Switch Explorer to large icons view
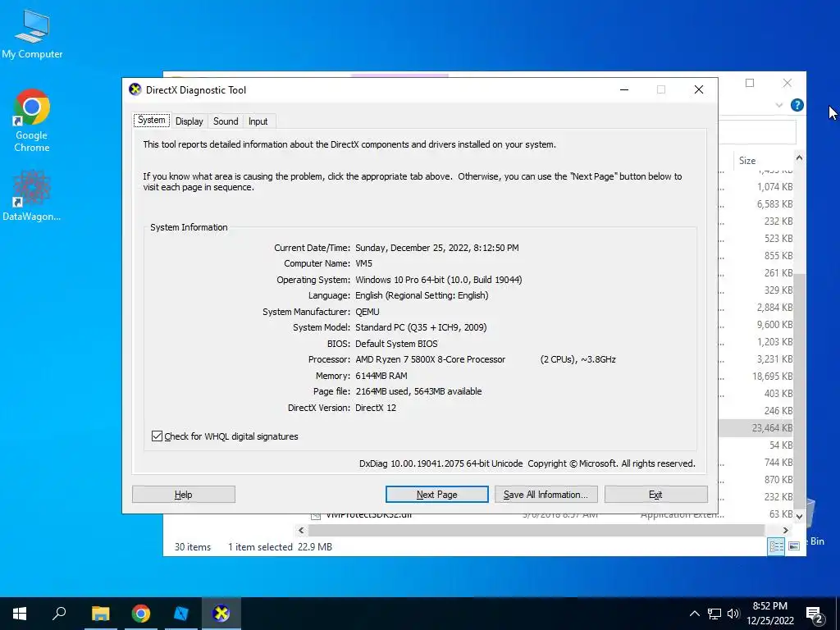 [x=794, y=546]
